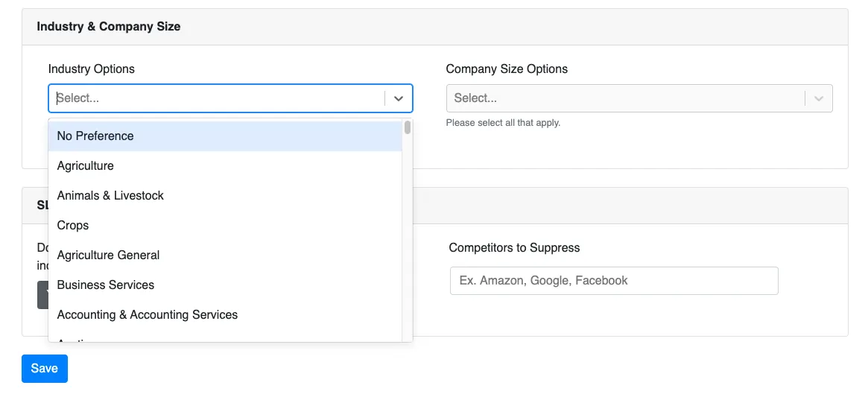Screen dimensions: 868x394
Task: Pick Crops from the industry list
Action: [x=225, y=226]
